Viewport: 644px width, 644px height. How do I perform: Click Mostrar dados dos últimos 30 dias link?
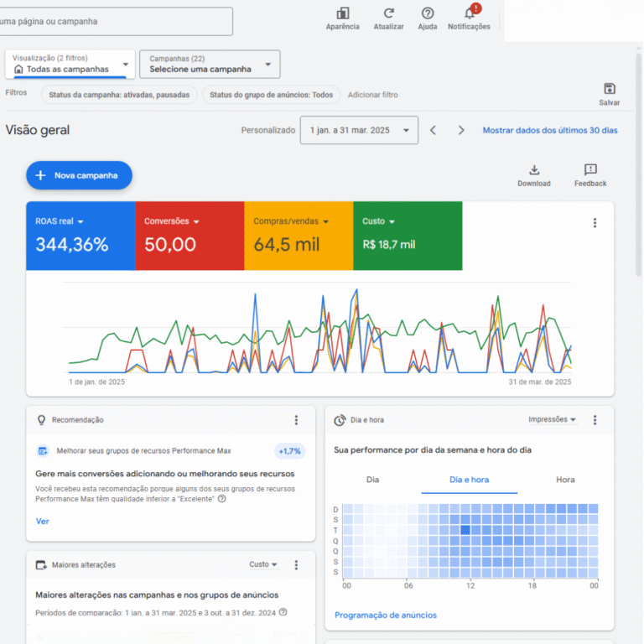point(550,130)
